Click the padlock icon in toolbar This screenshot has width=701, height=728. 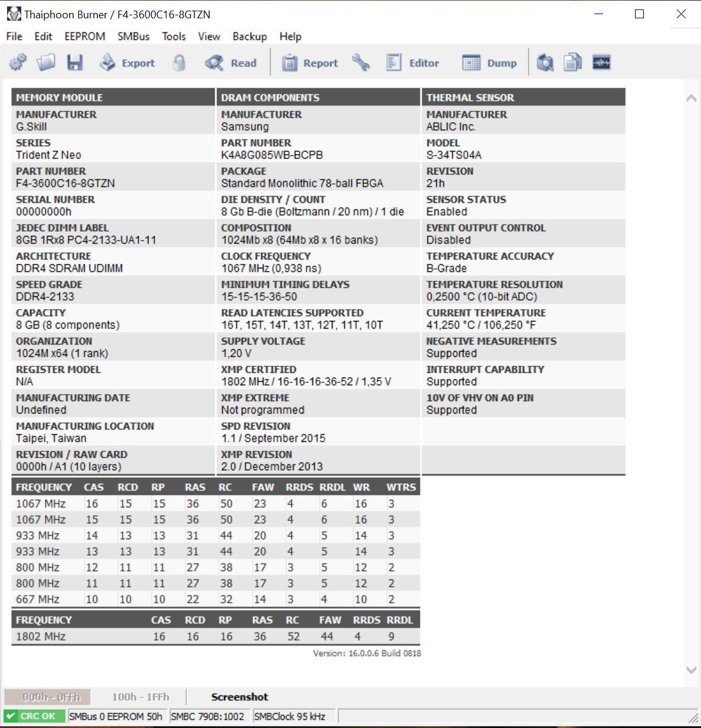click(179, 63)
